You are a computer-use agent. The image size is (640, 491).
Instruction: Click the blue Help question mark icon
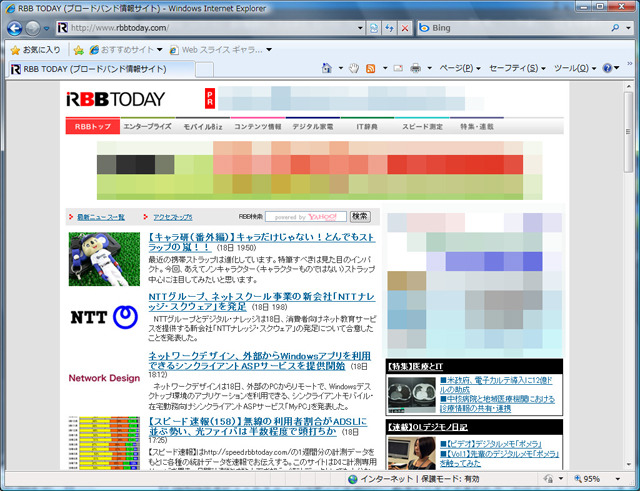pyautogui.click(x=607, y=68)
